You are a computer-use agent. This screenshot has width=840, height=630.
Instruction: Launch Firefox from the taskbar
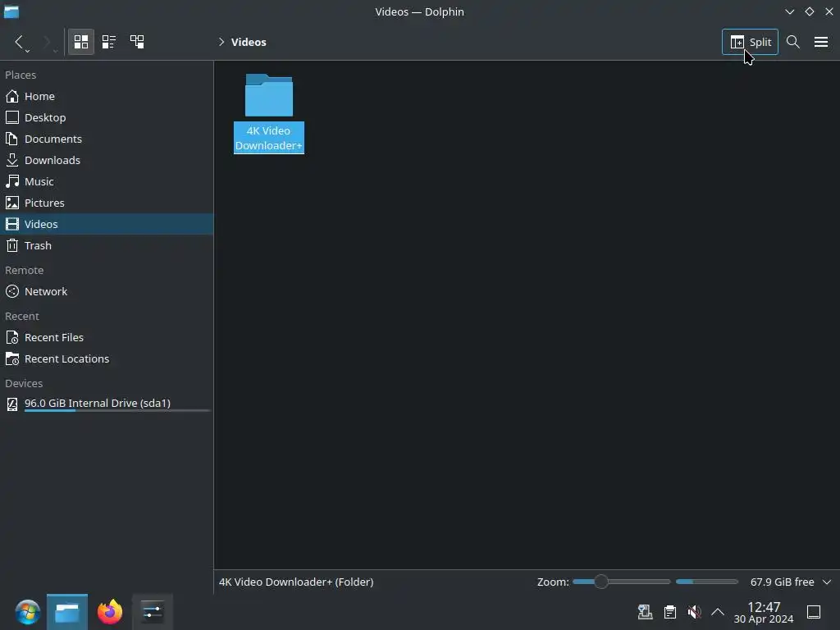pos(110,612)
